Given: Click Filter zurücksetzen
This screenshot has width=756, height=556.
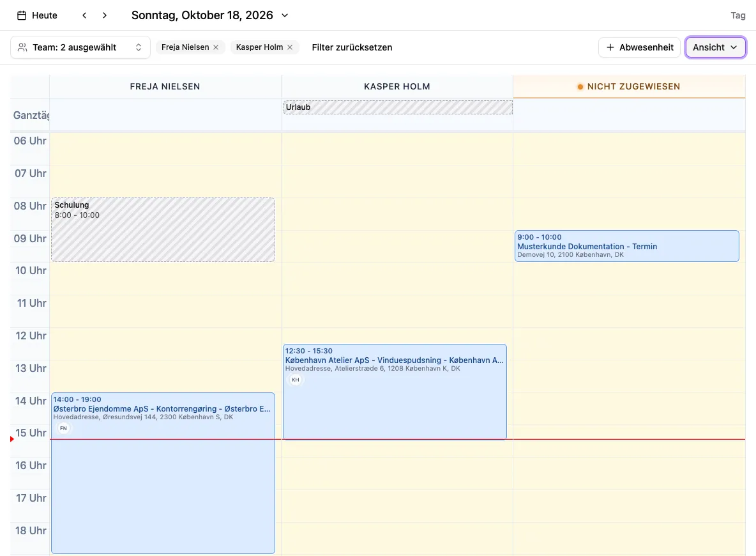Looking at the screenshot, I should 352,47.
